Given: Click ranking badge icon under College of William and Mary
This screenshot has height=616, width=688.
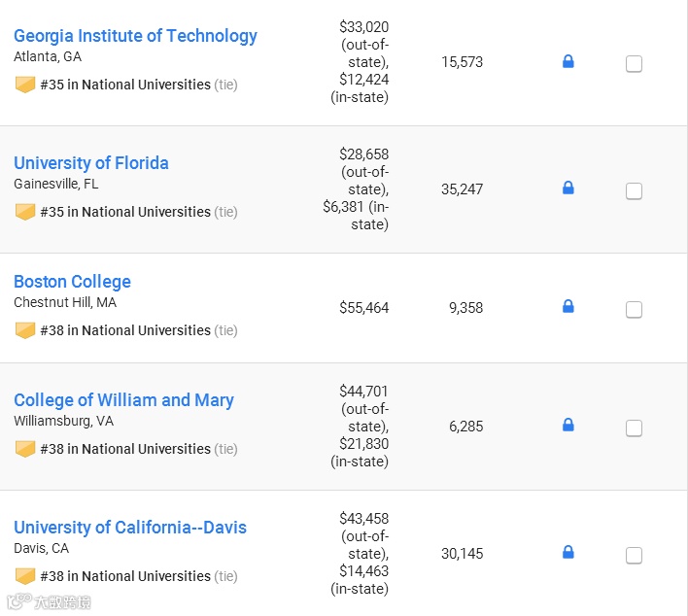Looking at the screenshot, I should [x=25, y=449].
